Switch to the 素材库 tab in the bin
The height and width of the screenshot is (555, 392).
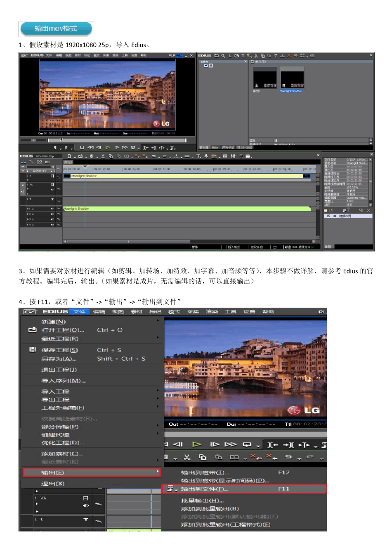[x=204, y=147]
